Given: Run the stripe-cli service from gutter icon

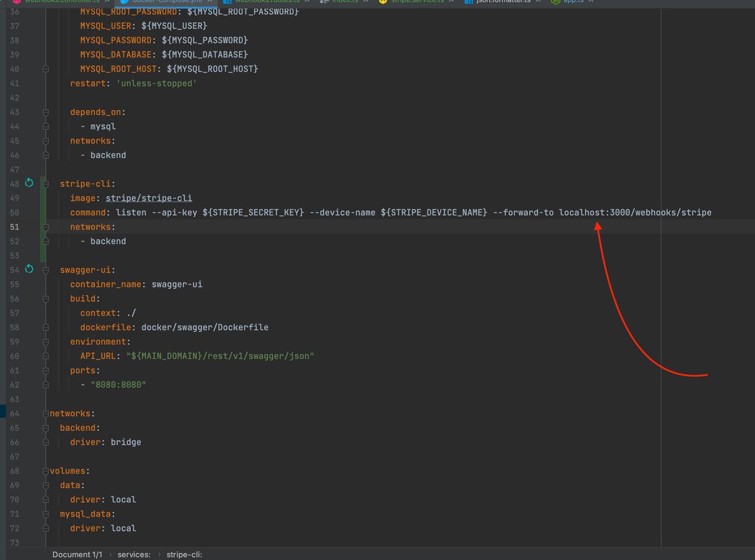Looking at the screenshot, I should point(29,183).
